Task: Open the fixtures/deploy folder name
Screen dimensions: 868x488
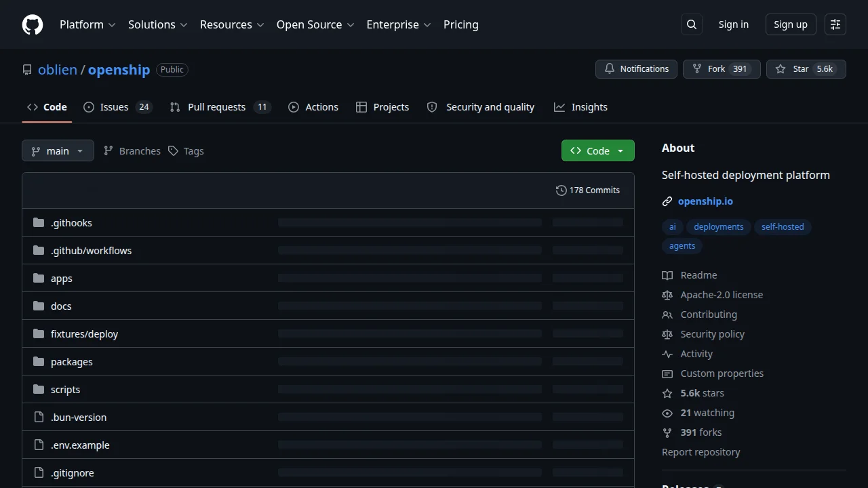Action: [x=84, y=334]
